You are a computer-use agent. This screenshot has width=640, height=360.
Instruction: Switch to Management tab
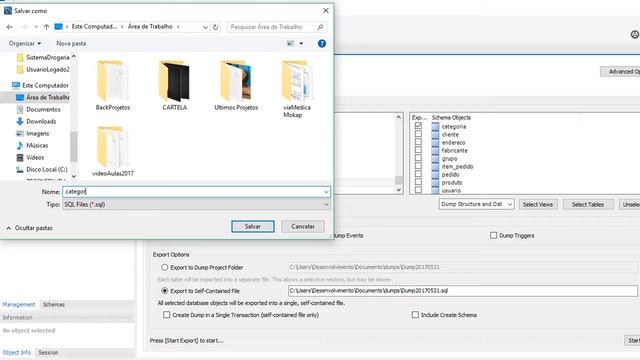19,304
